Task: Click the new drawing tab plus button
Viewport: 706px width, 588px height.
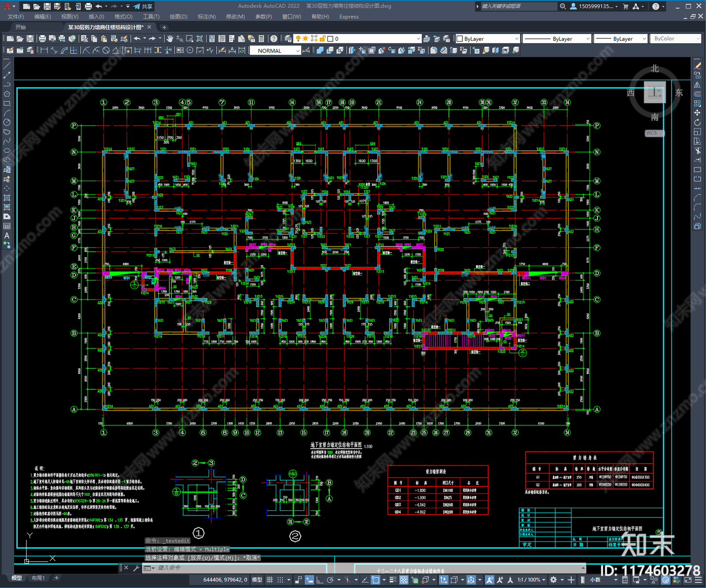Action: [x=164, y=27]
